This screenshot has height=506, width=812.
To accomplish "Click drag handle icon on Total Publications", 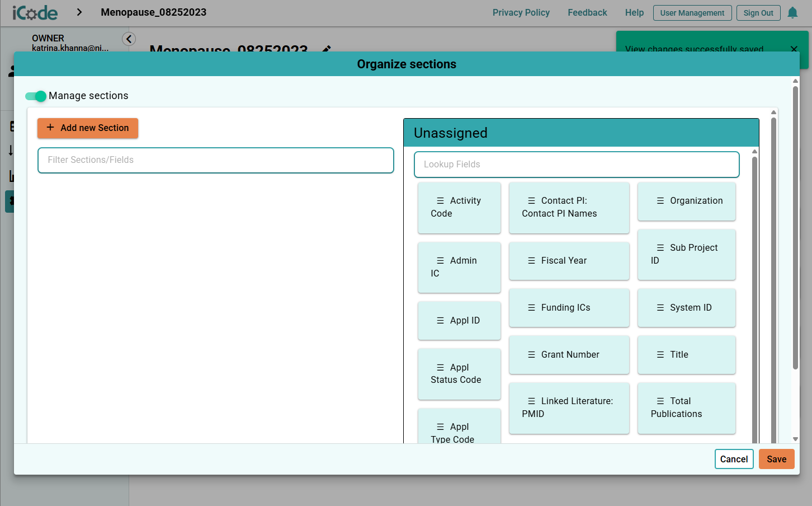I will point(660,401).
